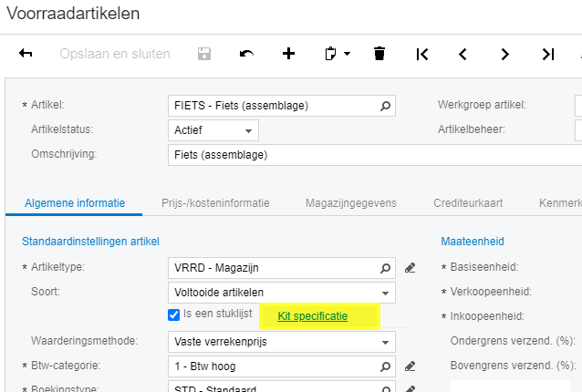Click into the Omschrijving text field
Screen dimensions: 582x392
[365, 154]
